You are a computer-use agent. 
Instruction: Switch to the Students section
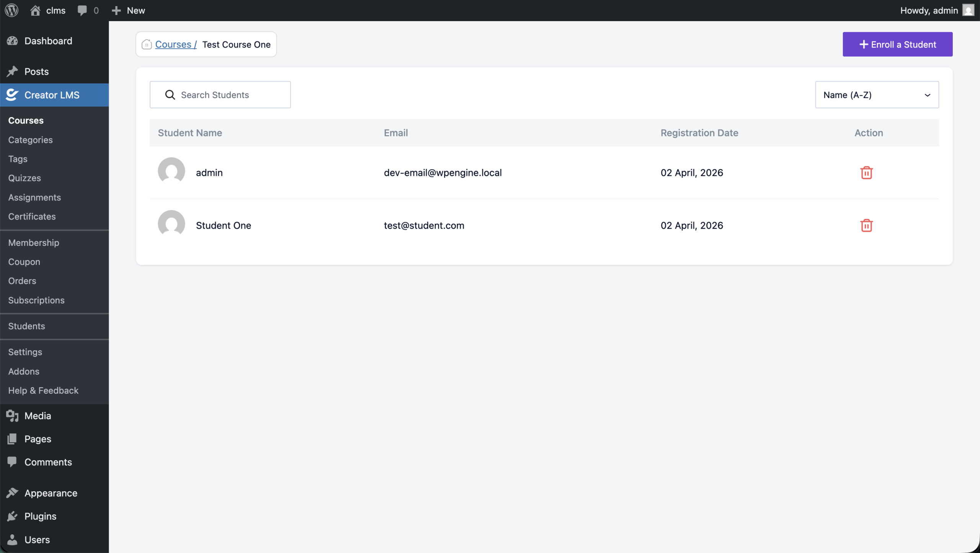(x=26, y=326)
